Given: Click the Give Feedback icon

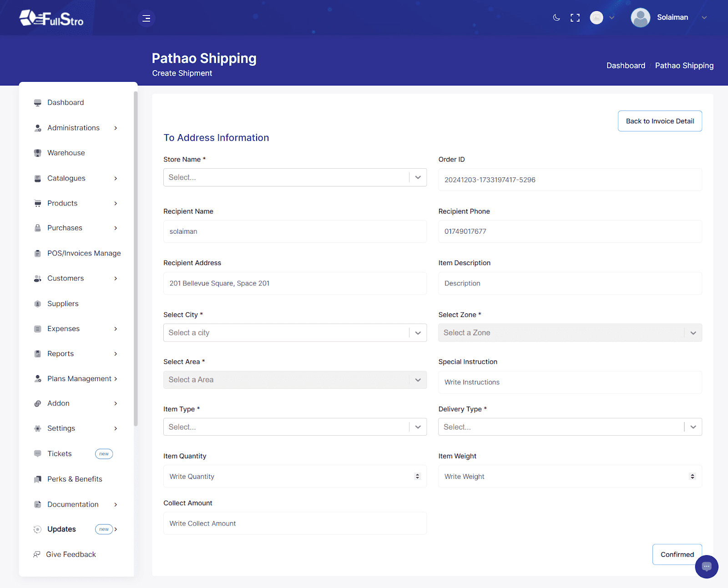Looking at the screenshot, I should (x=37, y=554).
